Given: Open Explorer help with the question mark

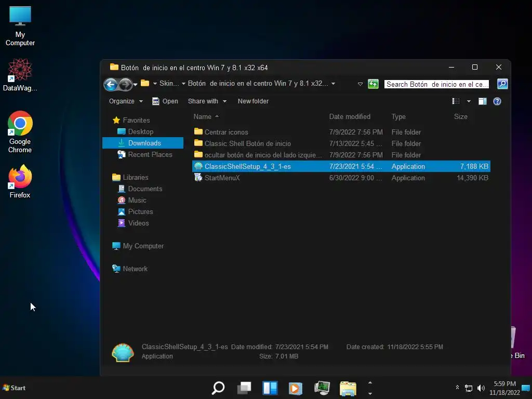Looking at the screenshot, I should (497, 101).
